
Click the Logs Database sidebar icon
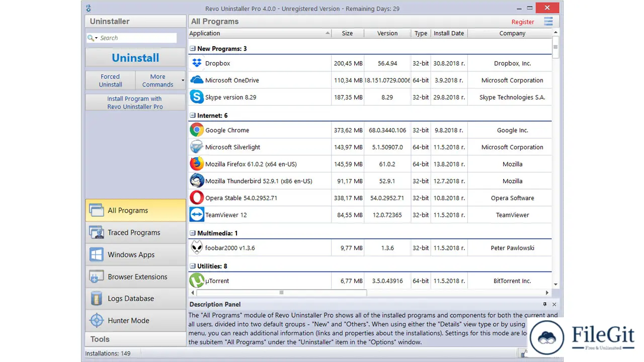coord(97,299)
